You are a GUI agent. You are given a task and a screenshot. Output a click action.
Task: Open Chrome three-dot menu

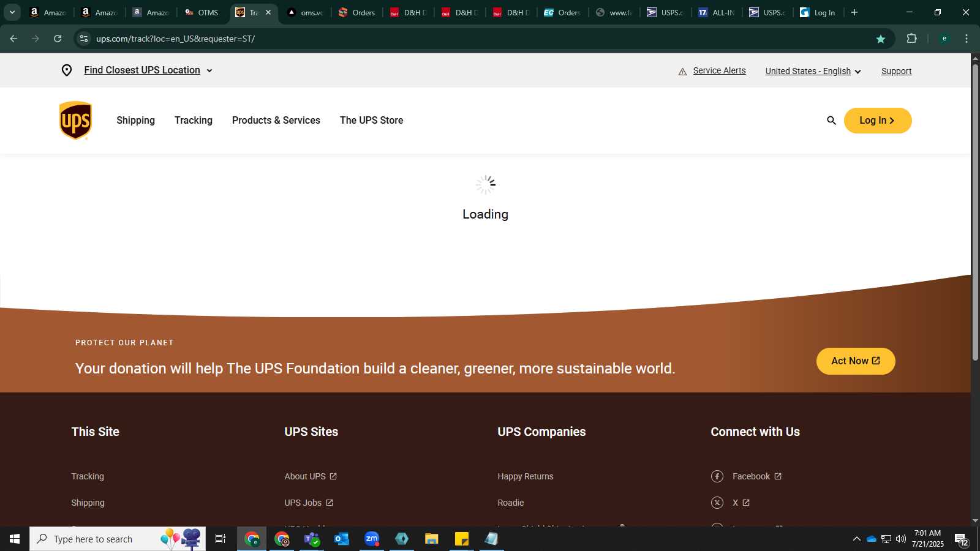tap(967, 39)
